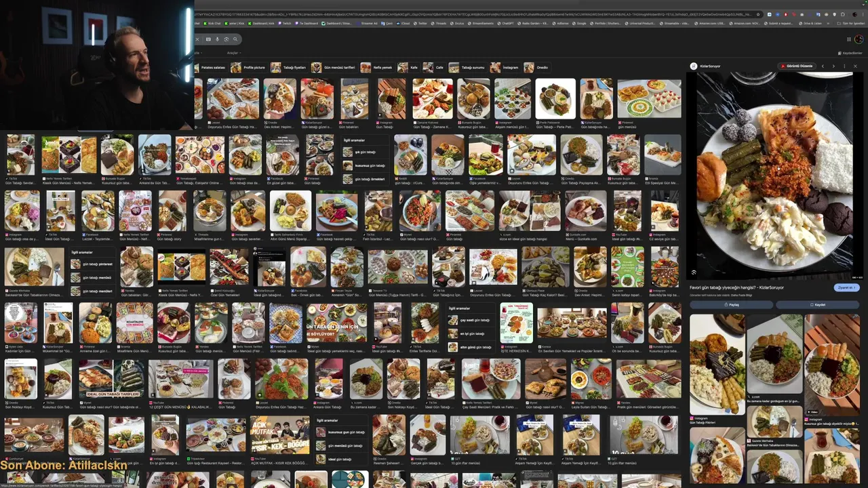Click the KizlarSoruyor site icon in the preview header

coord(694,66)
